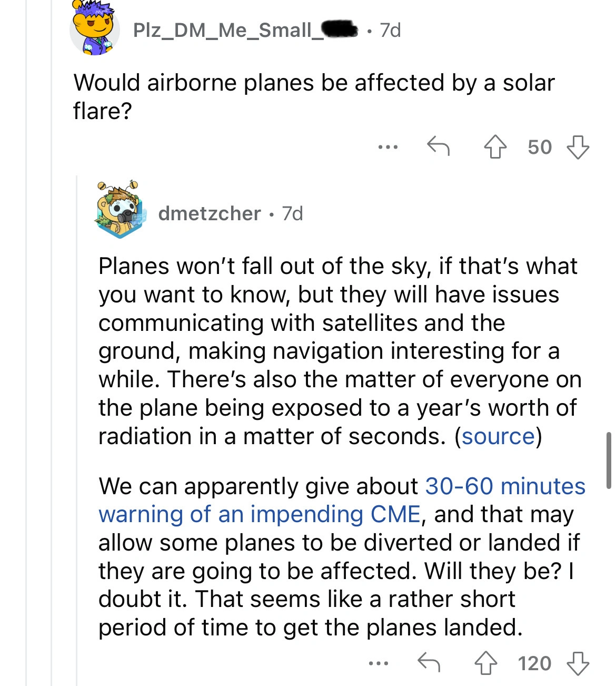Tap the purple-haired avatar of top commenter

pyautogui.click(x=94, y=29)
